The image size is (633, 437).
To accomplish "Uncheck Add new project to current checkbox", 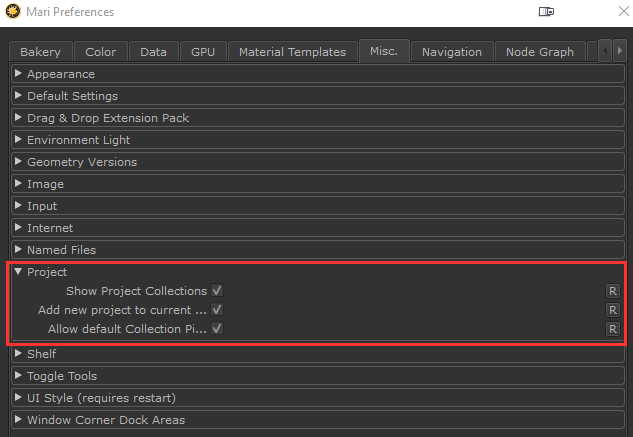I will (217, 310).
